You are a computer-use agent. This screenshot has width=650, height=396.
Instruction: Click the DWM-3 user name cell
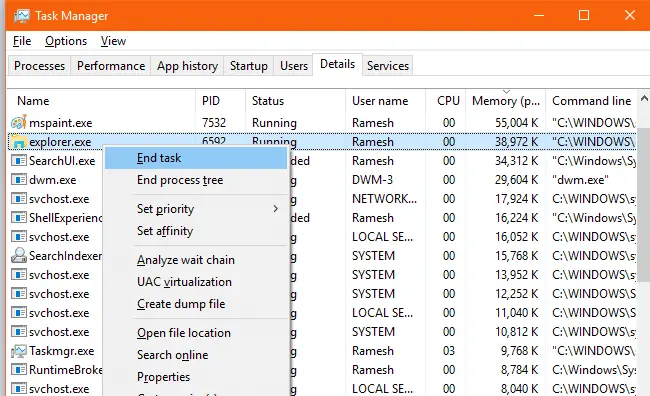click(372, 180)
